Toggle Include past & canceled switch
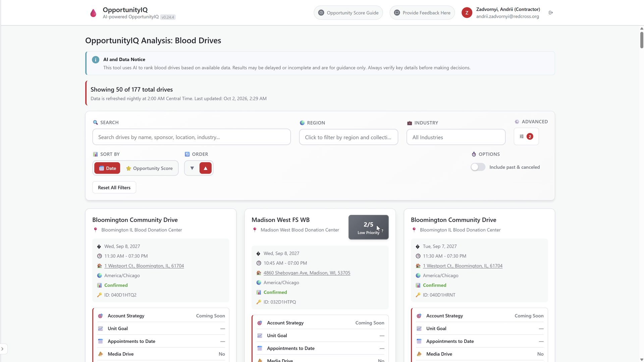This screenshot has width=644, height=362. tap(478, 167)
